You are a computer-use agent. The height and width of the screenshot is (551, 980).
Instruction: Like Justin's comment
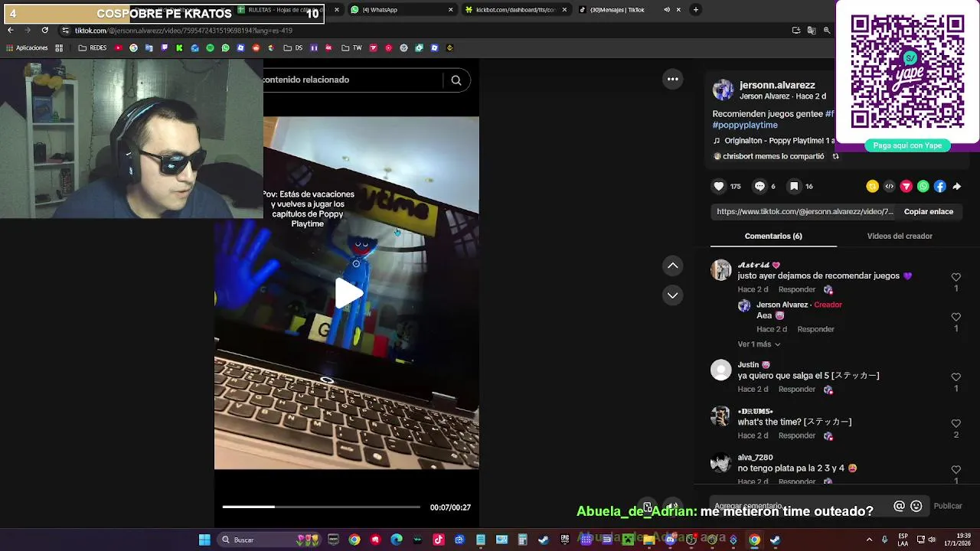click(955, 377)
